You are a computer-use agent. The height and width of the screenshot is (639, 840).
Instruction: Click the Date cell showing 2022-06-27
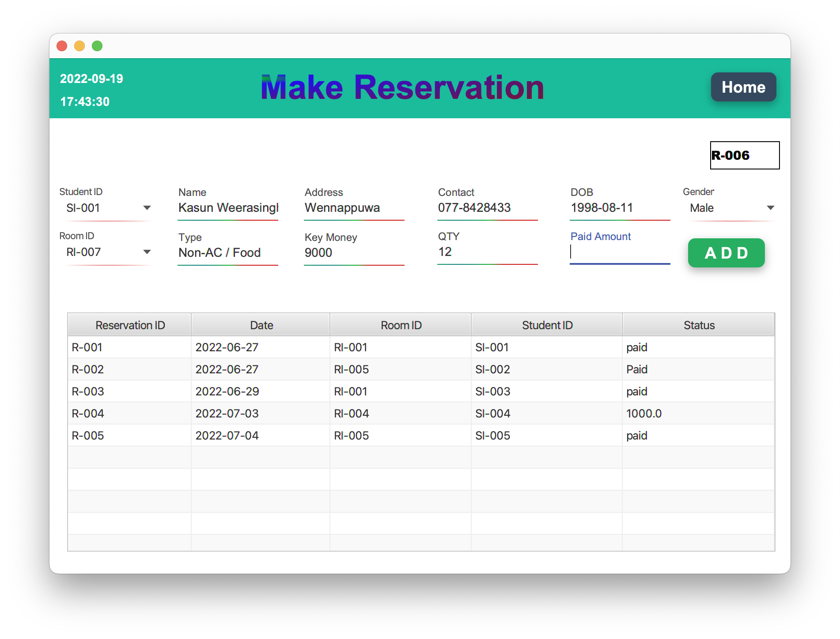[260, 347]
